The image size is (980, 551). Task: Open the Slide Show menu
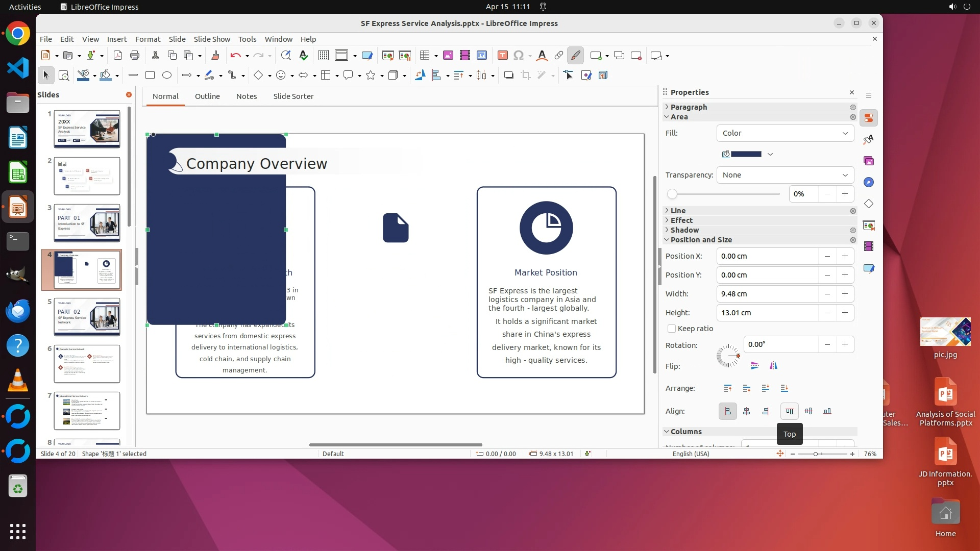(x=212, y=39)
